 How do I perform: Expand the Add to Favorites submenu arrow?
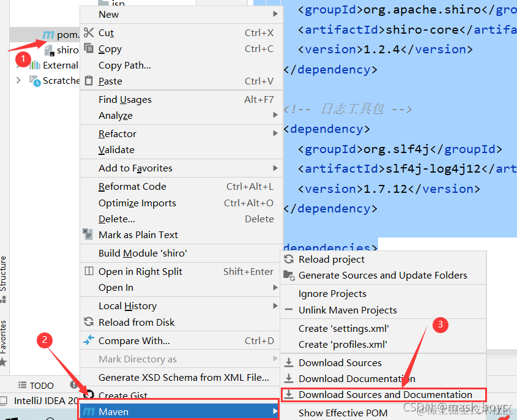(x=275, y=168)
